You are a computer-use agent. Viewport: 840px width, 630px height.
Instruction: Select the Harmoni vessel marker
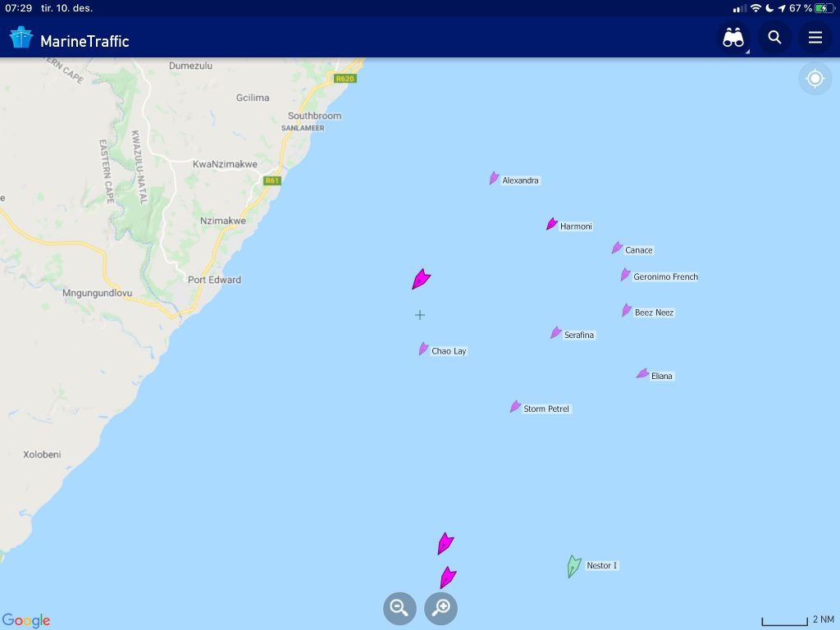coord(552,224)
